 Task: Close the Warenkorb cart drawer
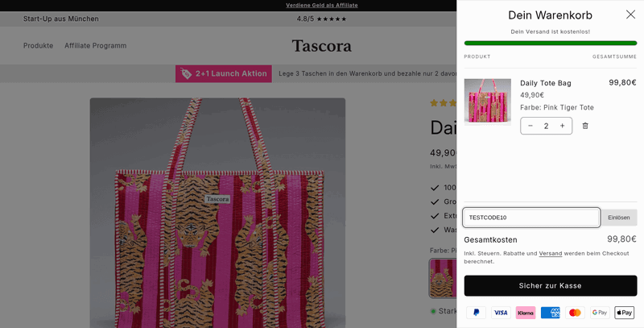tap(630, 15)
